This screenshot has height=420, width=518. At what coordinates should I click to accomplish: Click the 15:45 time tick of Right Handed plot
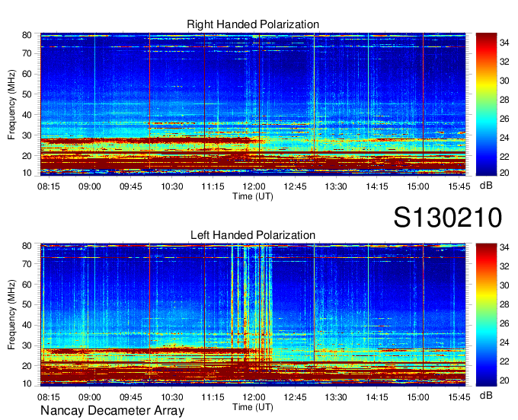(x=459, y=186)
